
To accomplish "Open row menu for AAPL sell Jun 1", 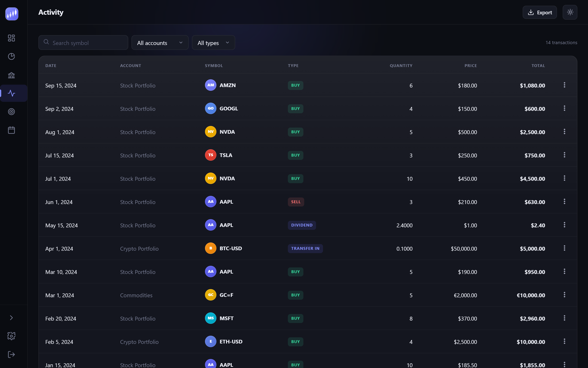I will 564,202.
